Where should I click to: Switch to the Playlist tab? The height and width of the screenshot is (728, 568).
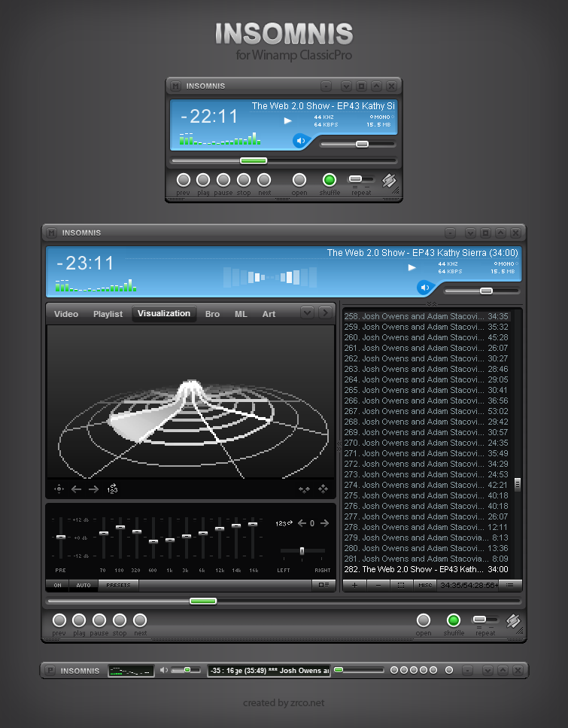point(108,314)
